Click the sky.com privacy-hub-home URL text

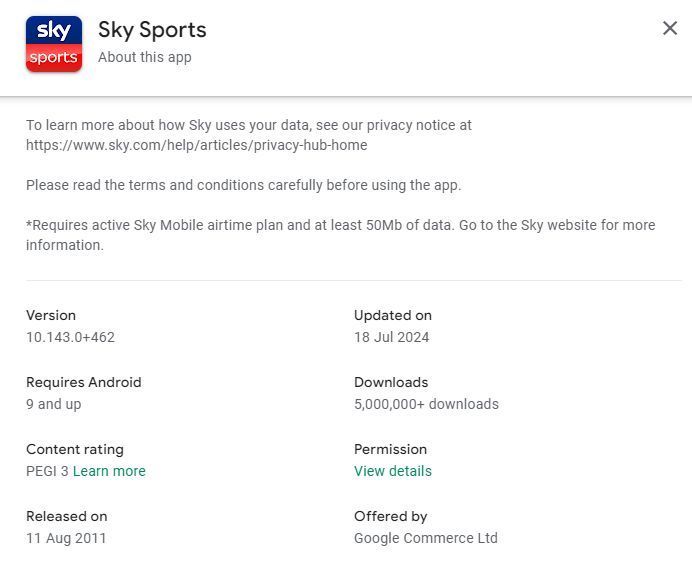click(196, 145)
